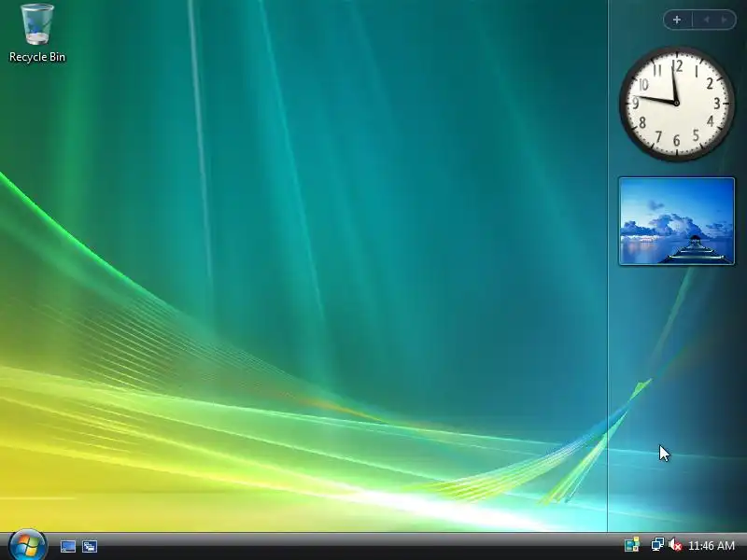This screenshot has height=560, width=747.
Task: Select the analog Clock gadget
Action: click(676, 104)
